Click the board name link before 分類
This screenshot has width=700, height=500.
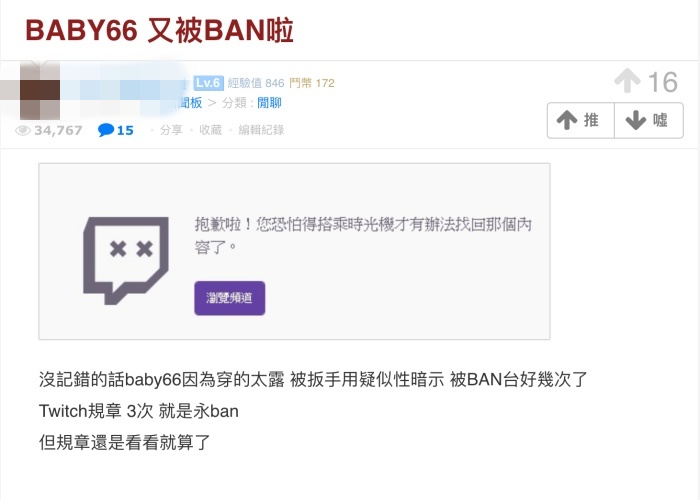191,103
